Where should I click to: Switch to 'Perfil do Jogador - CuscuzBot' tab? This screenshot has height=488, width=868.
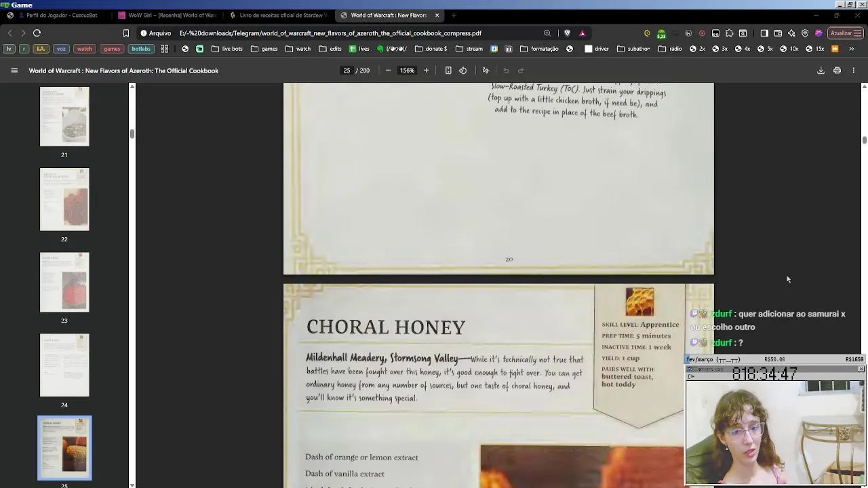tap(56, 15)
